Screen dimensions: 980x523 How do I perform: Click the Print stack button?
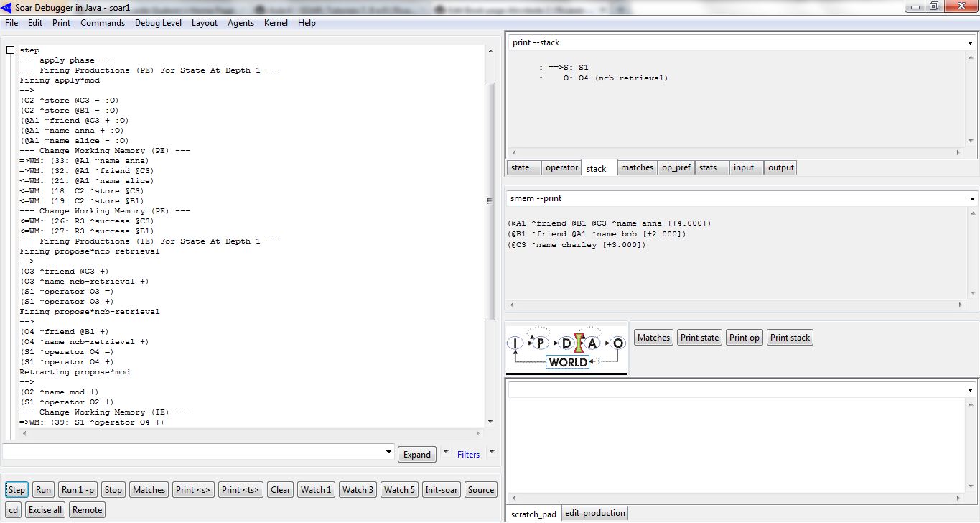[790, 338]
